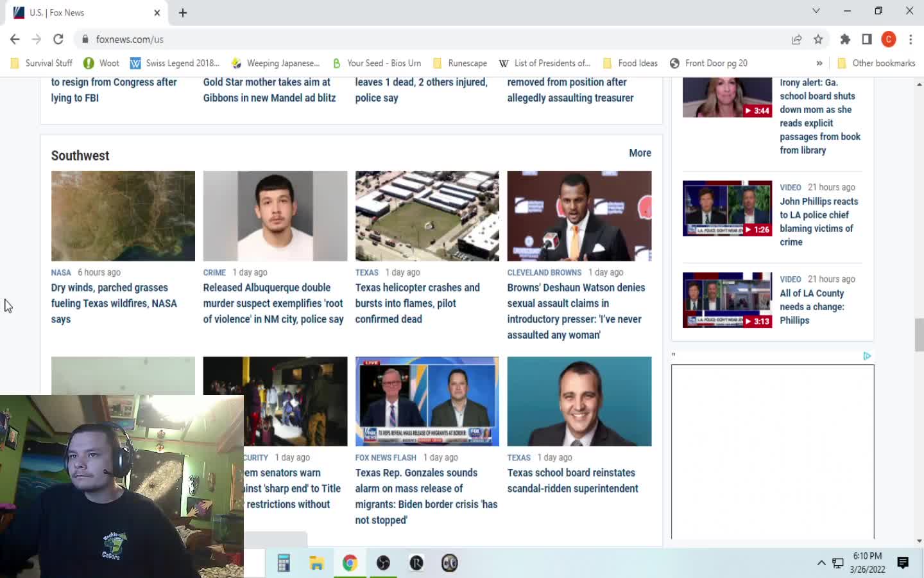Screen dimensions: 924x578
Task: Open File Explorer from the taskbar
Action: [x=316, y=563]
